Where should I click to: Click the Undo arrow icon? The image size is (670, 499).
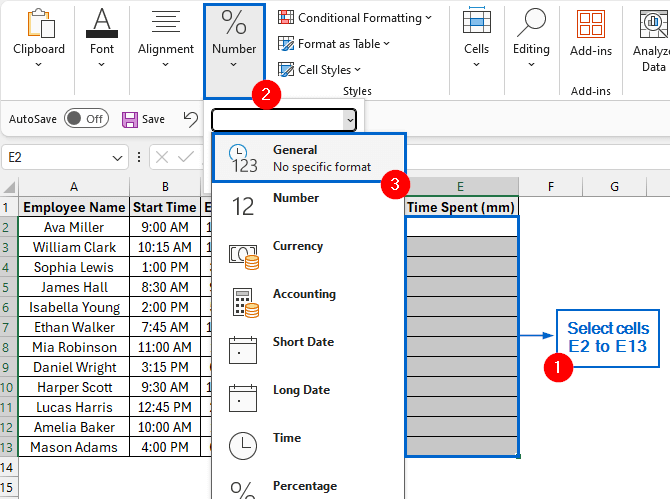tap(191, 119)
